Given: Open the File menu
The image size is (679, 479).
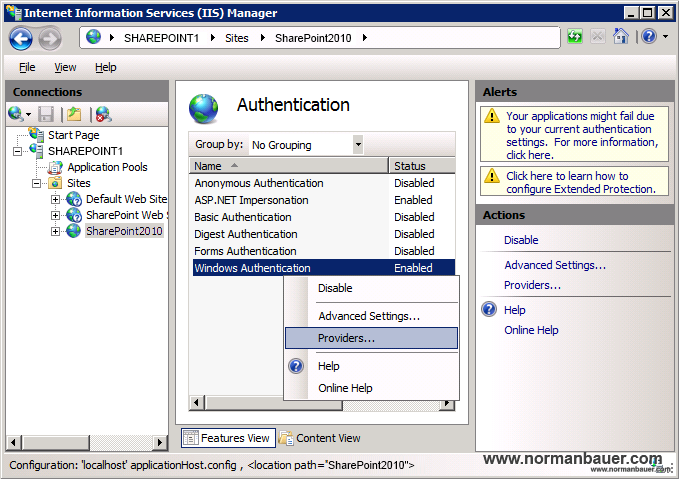Looking at the screenshot, I should click(x=27, y=67).
